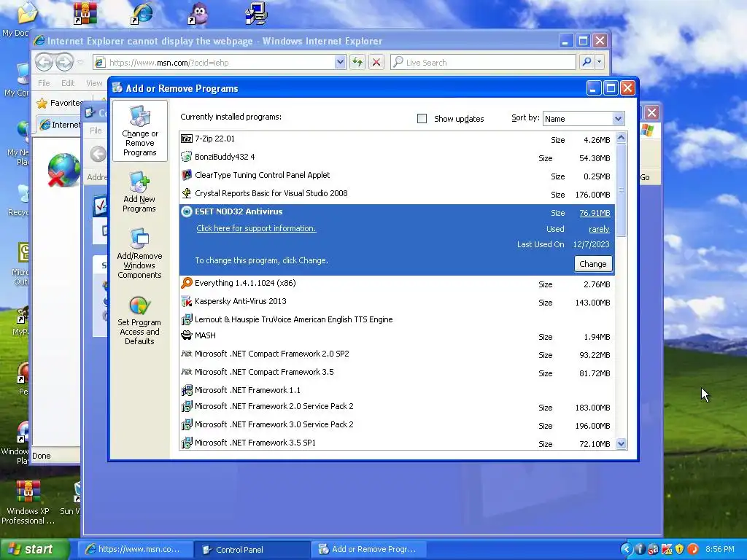
Task: Click ClearType Tuning Control Panel Applet icon
Action: tap(187, 175)
